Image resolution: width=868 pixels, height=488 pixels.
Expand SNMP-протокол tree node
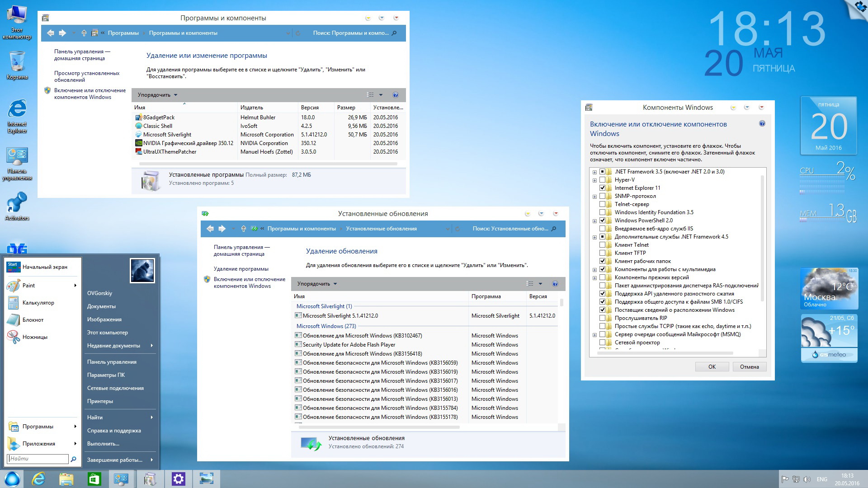coord(594,197)
